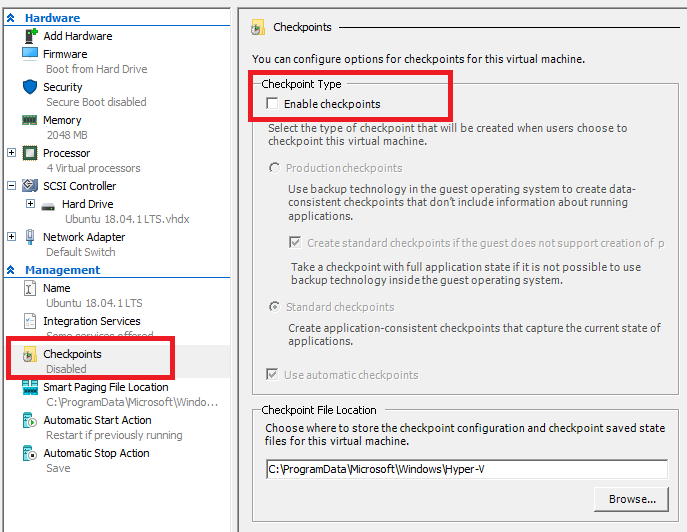Screen dimensions: 687x532
Task: Click '4 Virtual processors' text
Action: tap(93, 168)
